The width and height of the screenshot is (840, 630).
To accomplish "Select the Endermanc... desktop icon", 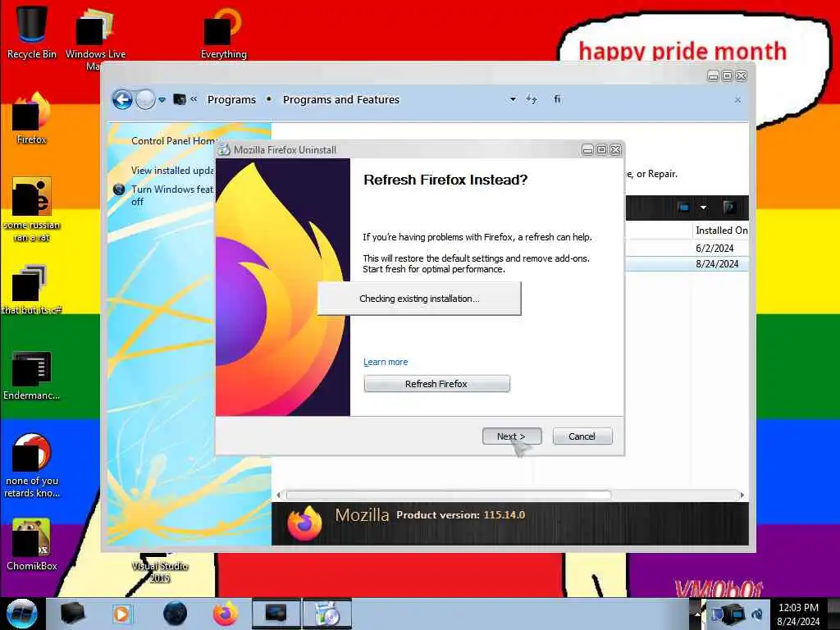I will pos(32,375).
